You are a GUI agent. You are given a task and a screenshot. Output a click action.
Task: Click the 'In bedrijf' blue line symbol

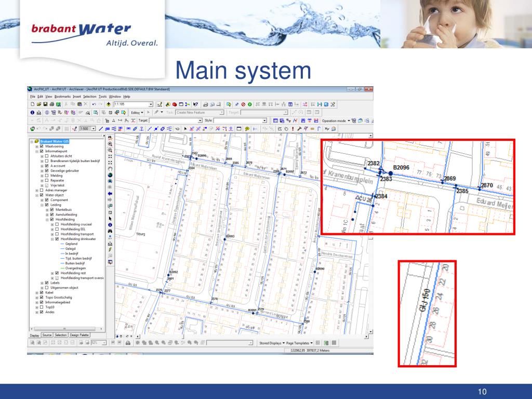[x=62, y=254]
